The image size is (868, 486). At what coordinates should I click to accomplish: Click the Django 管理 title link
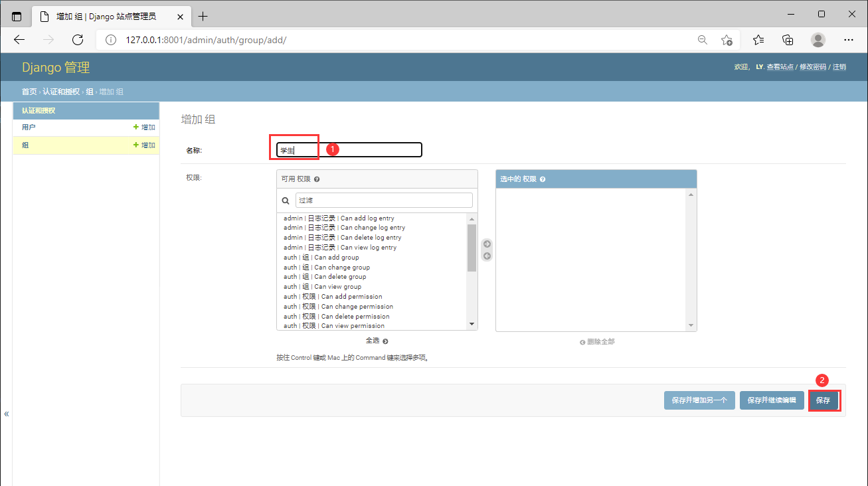(x=56, y=67)
